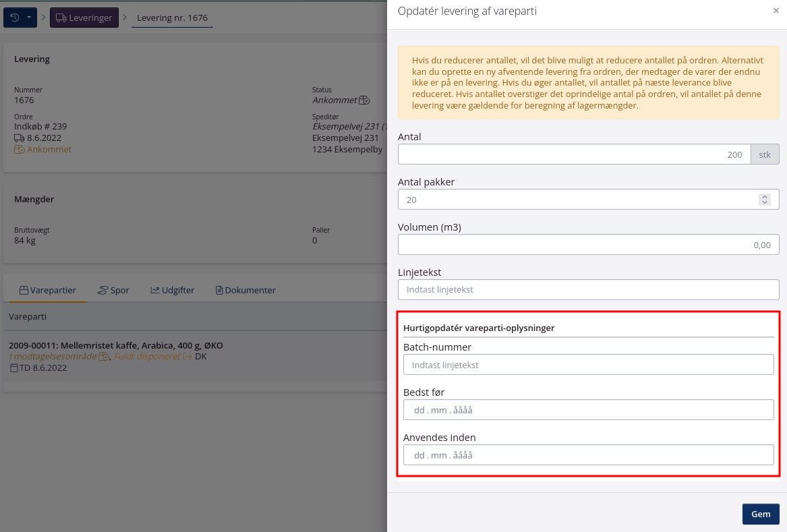Focus the Volumen (m3) input
Screen dimensions: 787x532
pyautogui.click(x=588, y=245)
